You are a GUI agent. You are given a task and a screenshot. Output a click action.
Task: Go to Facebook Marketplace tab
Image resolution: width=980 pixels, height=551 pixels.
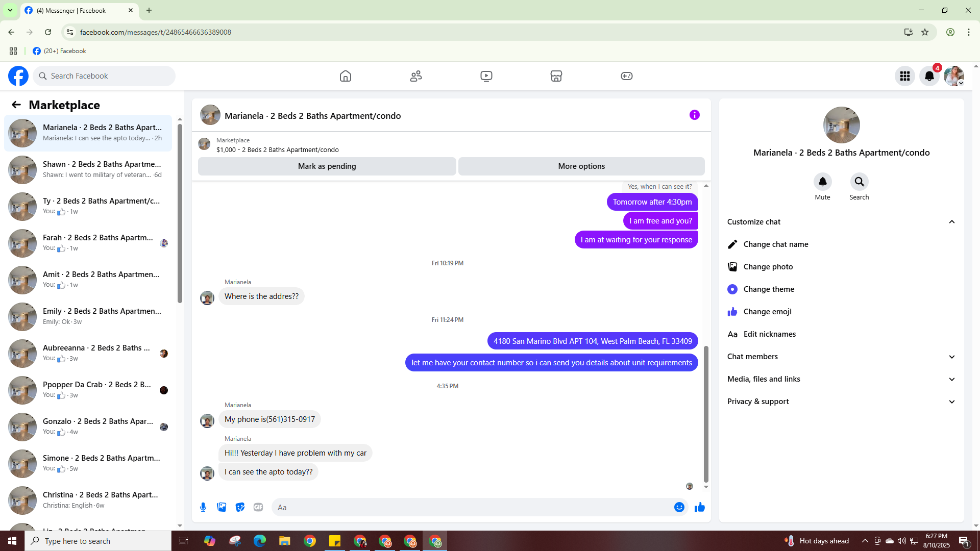click(556, 76)
